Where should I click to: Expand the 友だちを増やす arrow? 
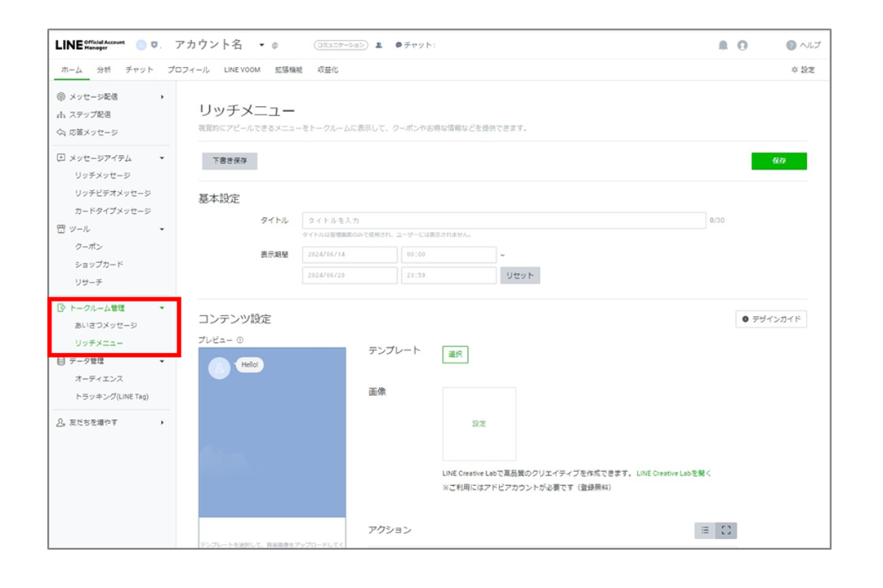pos(163,422)
